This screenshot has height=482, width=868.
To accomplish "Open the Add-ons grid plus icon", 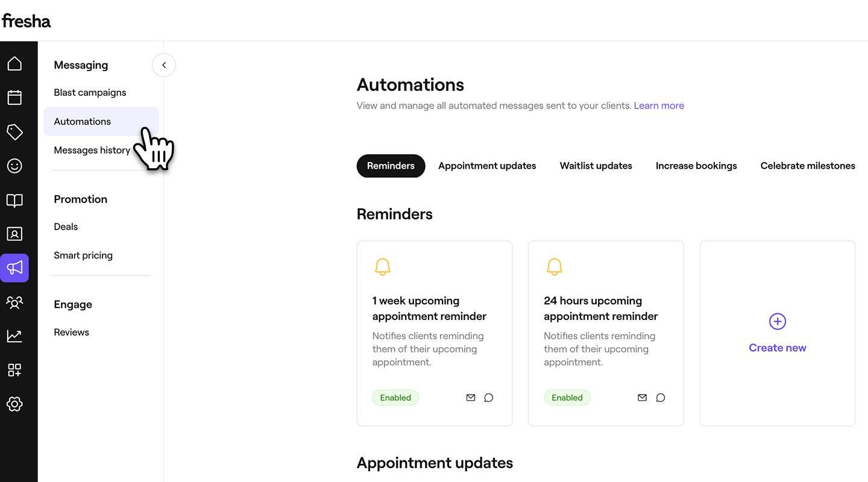I will (14, 370).
